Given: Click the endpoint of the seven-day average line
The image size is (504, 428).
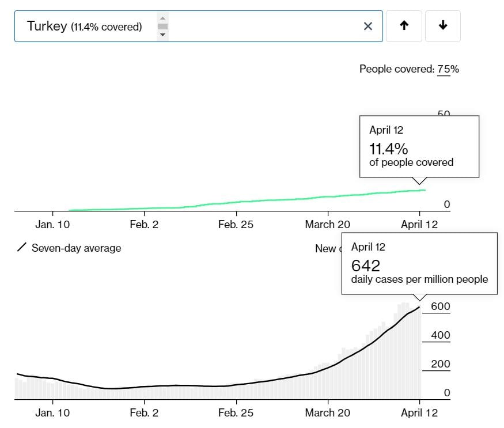Looking at the screenshot, I should [x=419, y=307].
